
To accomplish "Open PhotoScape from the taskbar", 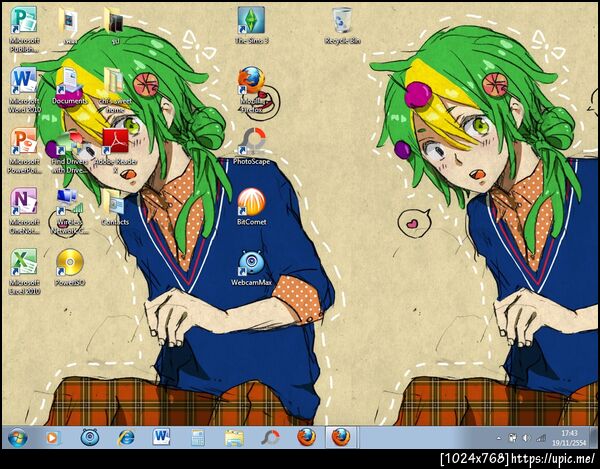I will 270,438.
